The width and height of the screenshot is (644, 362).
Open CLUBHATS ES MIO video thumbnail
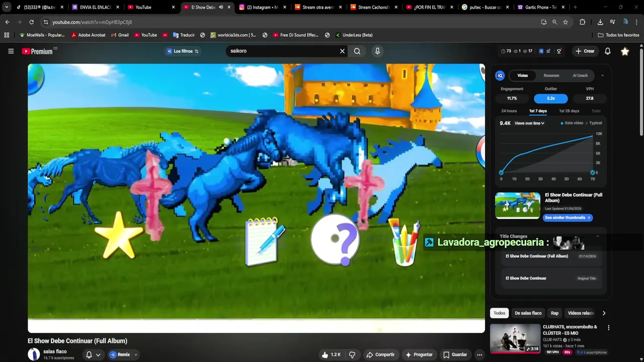pos(515,338)
